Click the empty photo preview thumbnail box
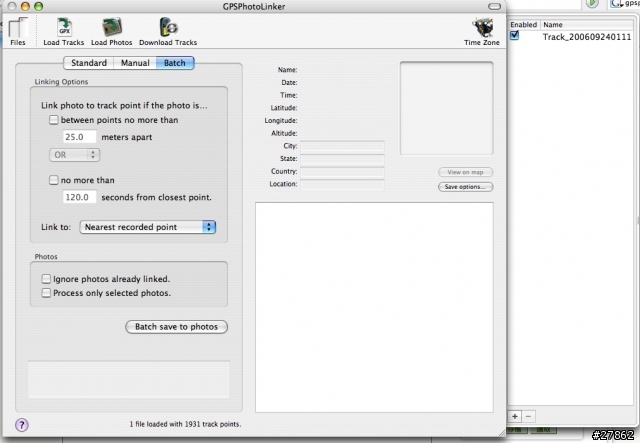This screenshot has height=443, width=640. point(447,108)
